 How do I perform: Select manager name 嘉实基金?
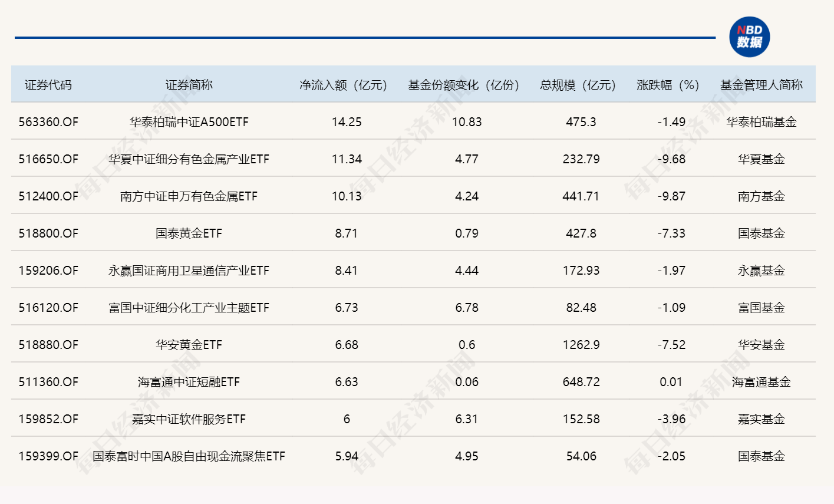pos(762,419)
